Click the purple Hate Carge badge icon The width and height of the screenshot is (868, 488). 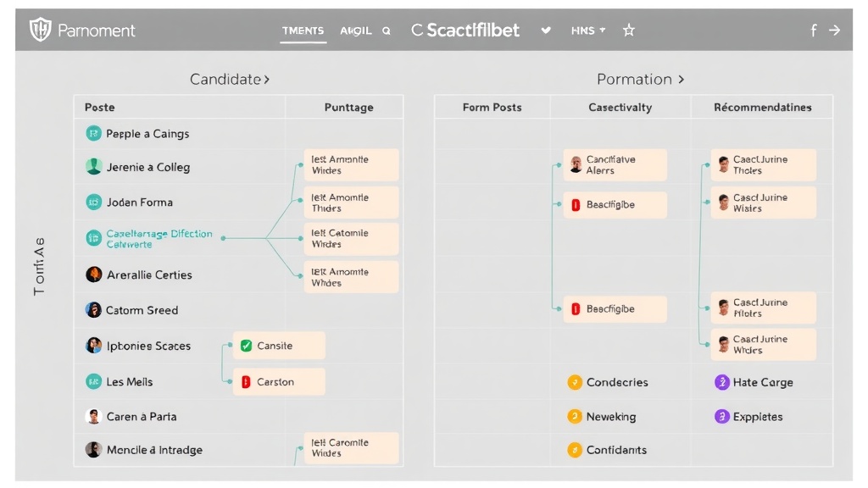[x=721, y=382]
